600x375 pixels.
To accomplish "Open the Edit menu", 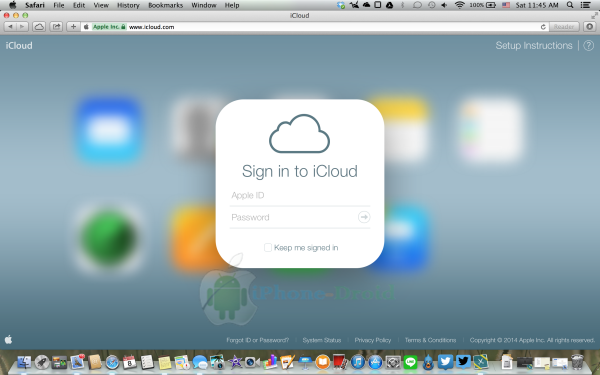I will click(x=79, y=5).
